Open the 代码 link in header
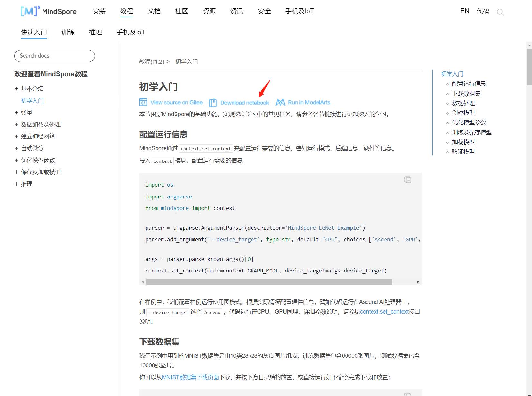The height and width of the screenshot is (396, 532). point(483,11)
